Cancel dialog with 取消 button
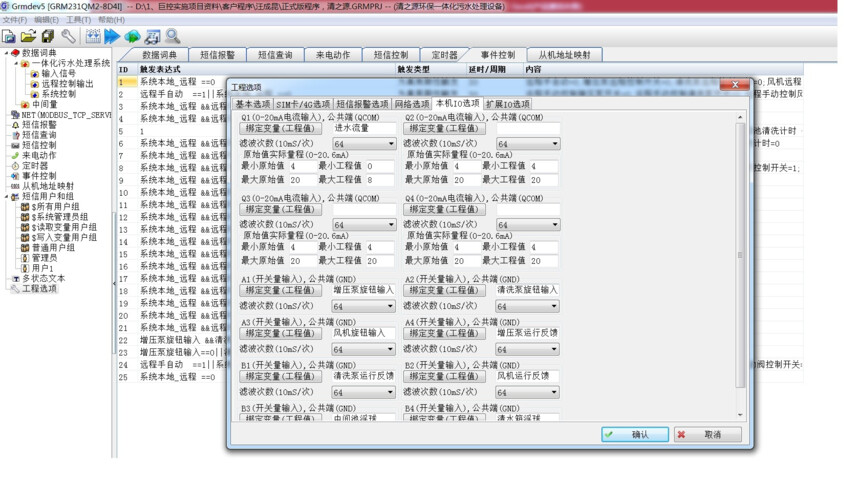The height and width of the screenshot is (499, 860). (708, 434)
